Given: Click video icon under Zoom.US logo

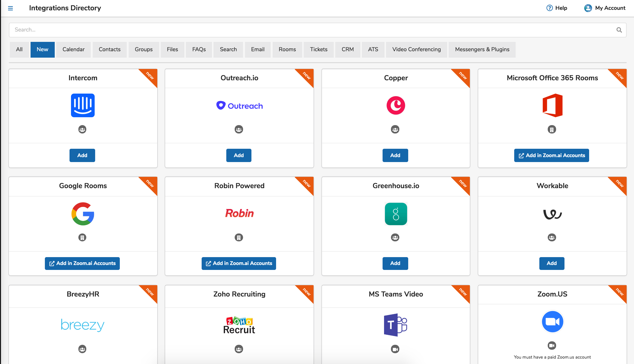Looking at the screenshot, I should 552,346.
